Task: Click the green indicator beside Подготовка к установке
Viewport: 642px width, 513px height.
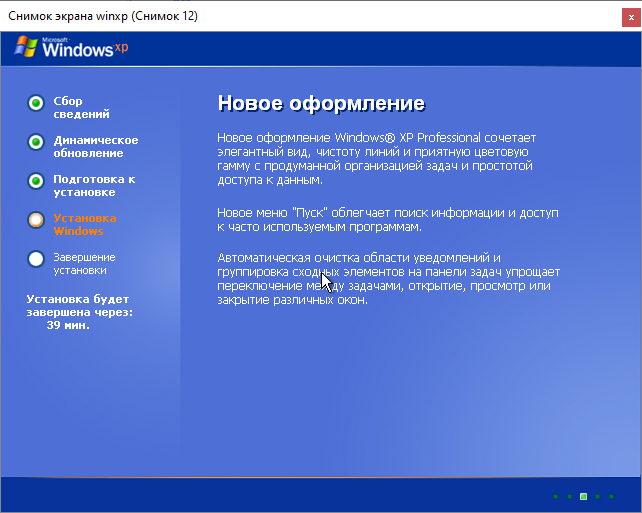Action: (x=36, y=181)
